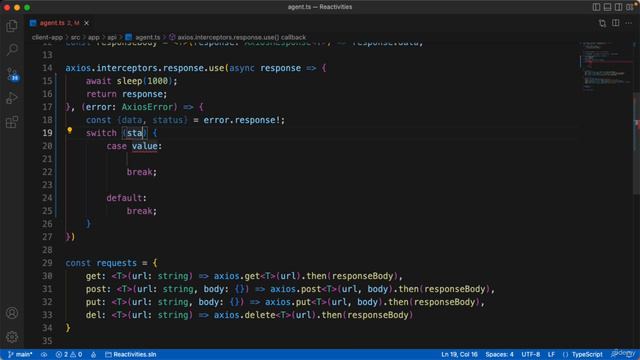Change file encoding UTF-8
Screen dimensions: 640x360
point(531,354)
